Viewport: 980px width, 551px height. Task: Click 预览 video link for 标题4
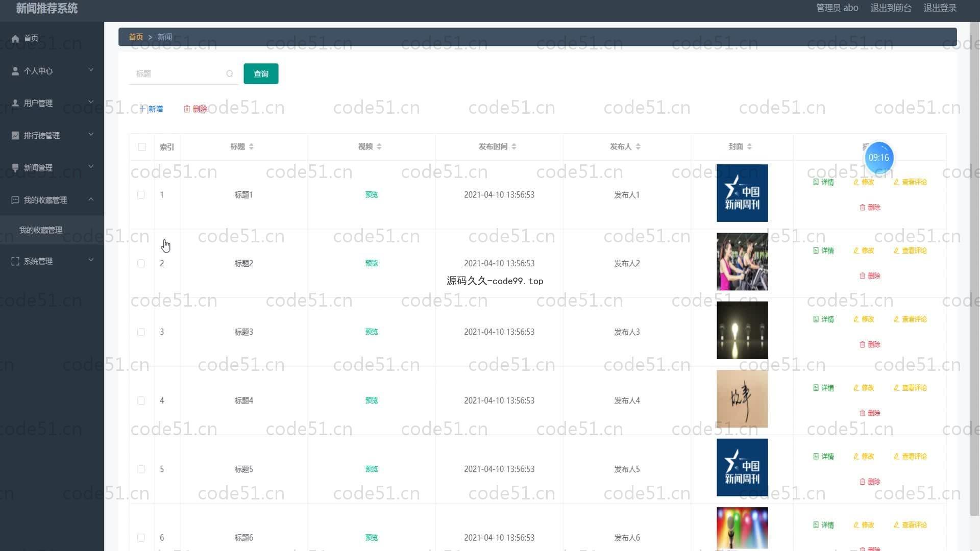click(372, 400)
